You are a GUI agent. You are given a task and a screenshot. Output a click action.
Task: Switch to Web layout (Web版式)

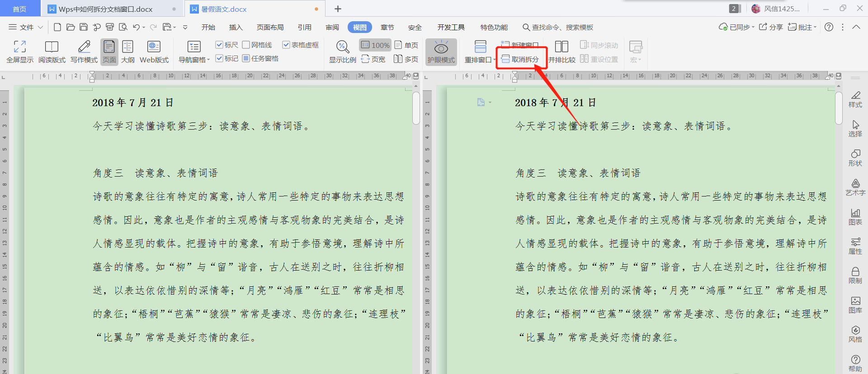(154, 51)
